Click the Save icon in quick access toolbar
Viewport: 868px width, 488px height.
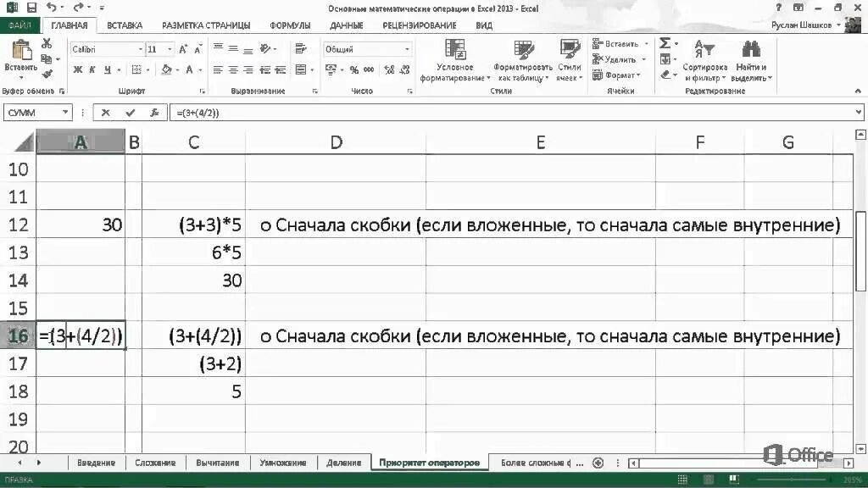click(31, 8)
